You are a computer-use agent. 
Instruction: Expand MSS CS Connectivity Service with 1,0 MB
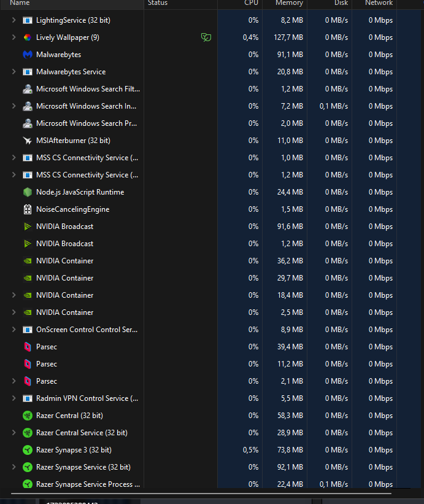point(14,158)
